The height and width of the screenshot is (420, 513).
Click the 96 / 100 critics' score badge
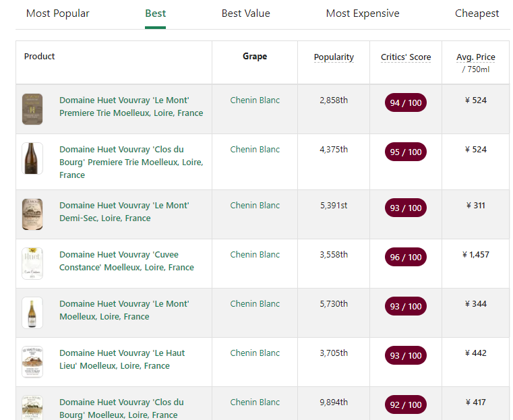coord(406,257)
